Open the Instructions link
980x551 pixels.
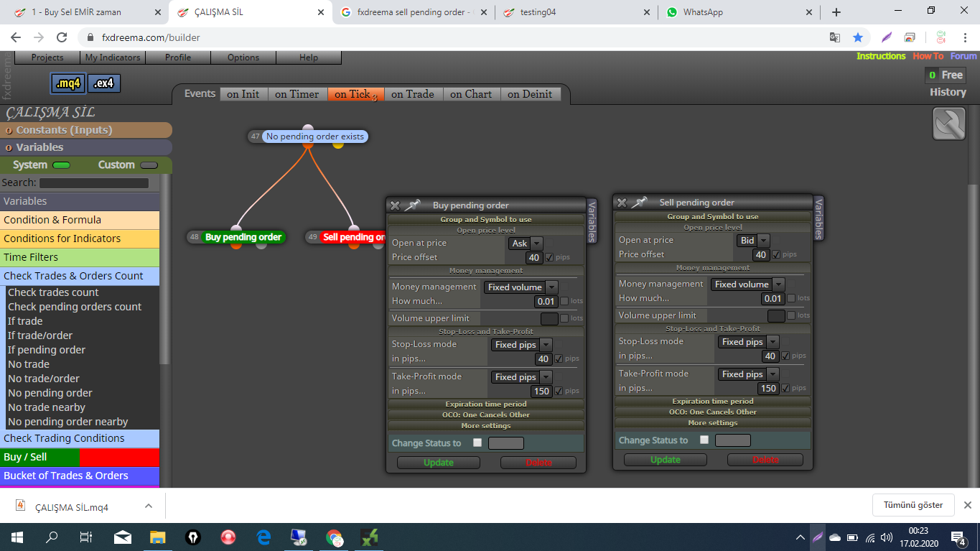pos(881,56)
